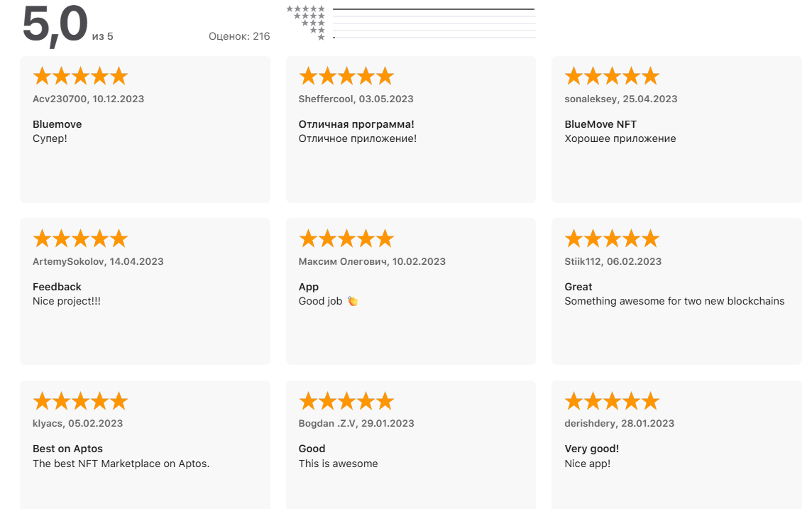Viewport: 812px width, 509px height.
Task: Click the stars on Sheffercool's review
Action: tap(346, 76)
